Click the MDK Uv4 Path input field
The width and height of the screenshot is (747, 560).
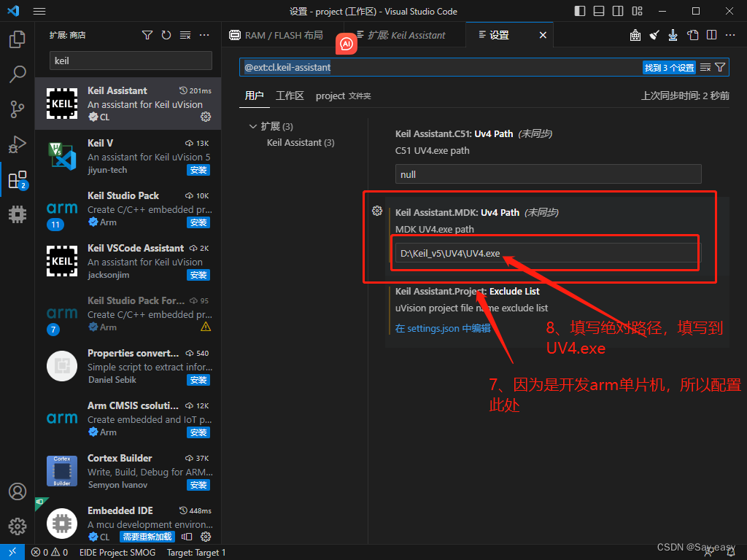pos(548,253)
